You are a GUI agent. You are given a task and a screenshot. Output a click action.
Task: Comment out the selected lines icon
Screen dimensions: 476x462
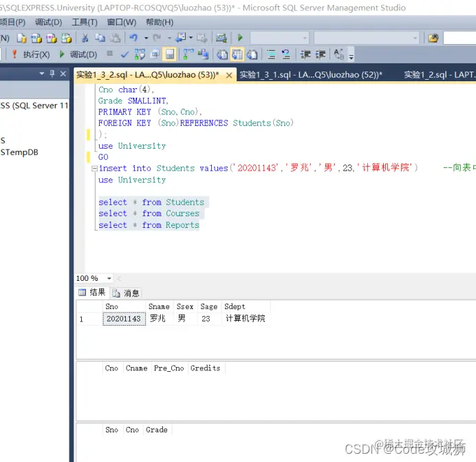click(x=271, y=54)
